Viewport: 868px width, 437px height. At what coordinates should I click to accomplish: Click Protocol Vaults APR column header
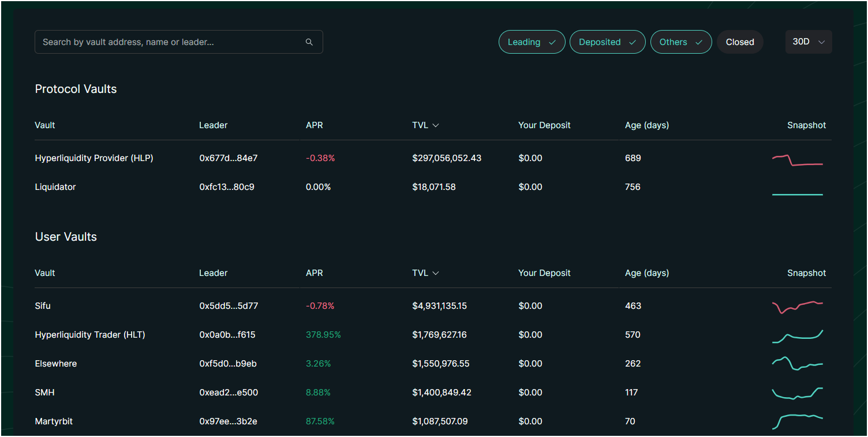click(x=315, y=125)
